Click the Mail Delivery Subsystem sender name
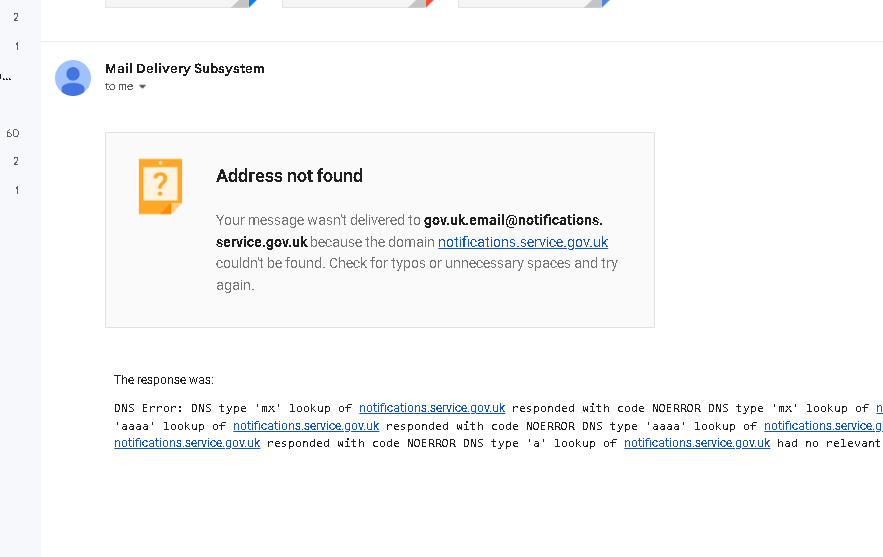883x557 pixels. tap(185, 69)
